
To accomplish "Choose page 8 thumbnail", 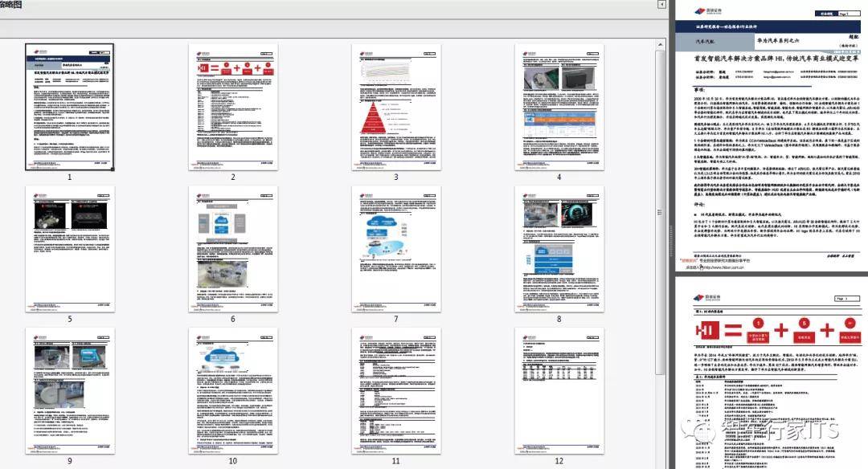I will point(559,249).
